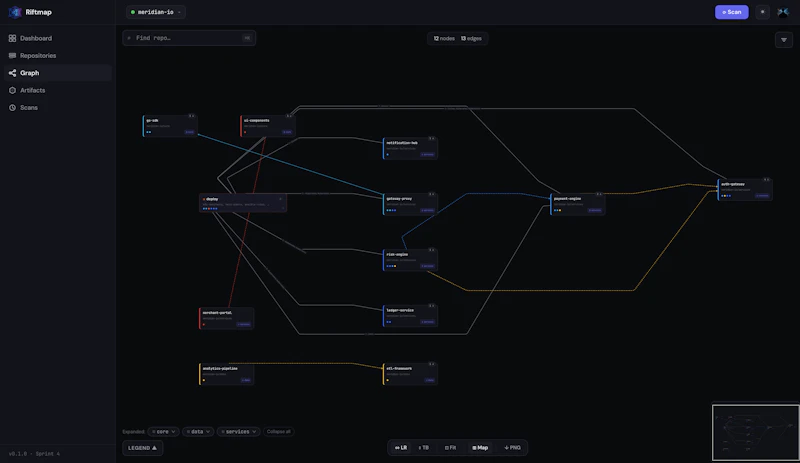Open the core group chip dropdown
Image resolution: width=800 pixels, height=463 pixels.
(163, 431)
